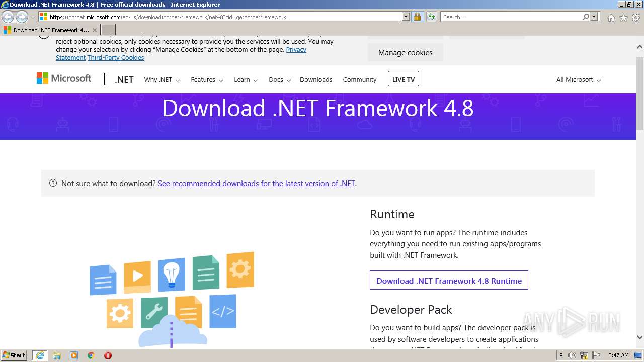Click the Action Center flag icon
The width and height of the screenshot is (644, 362).
(596, 355)
